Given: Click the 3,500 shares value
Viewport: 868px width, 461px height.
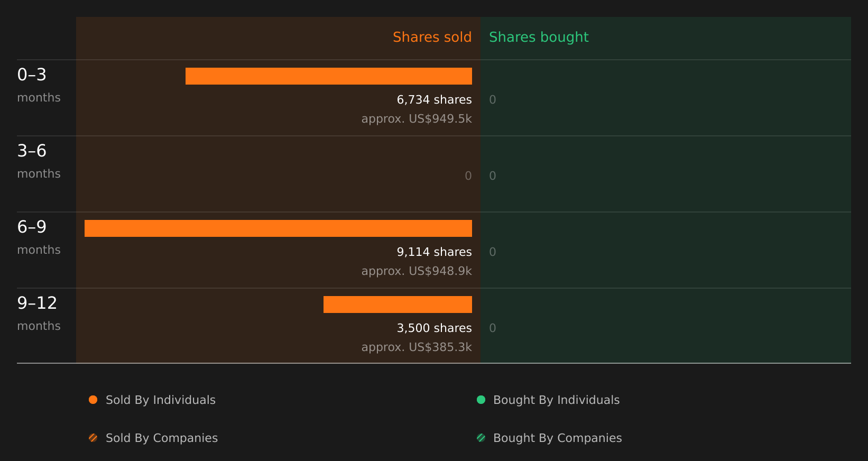Looking at the screenshot, I should click(434, 328).
